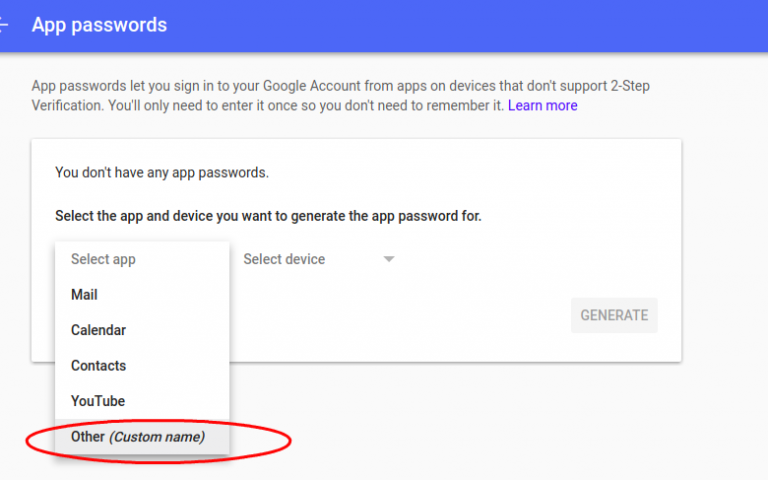Click the "You don't have any app passwords" text
Screen dimensions: 768x480
click(x=162, y=172)
